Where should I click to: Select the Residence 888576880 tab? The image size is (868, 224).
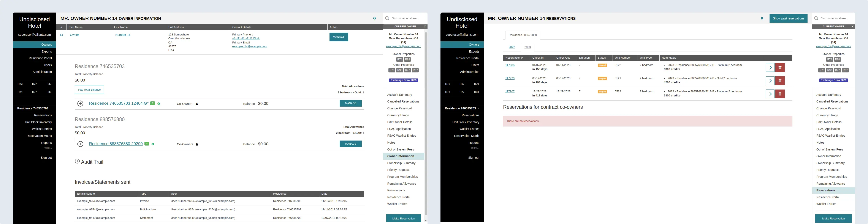coord(523,35)
